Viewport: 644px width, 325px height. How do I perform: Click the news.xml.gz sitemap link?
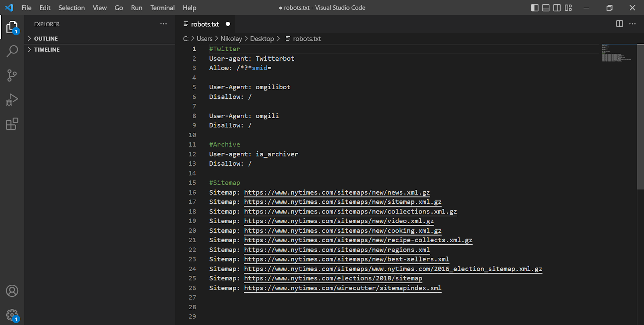pyautogui.click(x=336, y=193)
